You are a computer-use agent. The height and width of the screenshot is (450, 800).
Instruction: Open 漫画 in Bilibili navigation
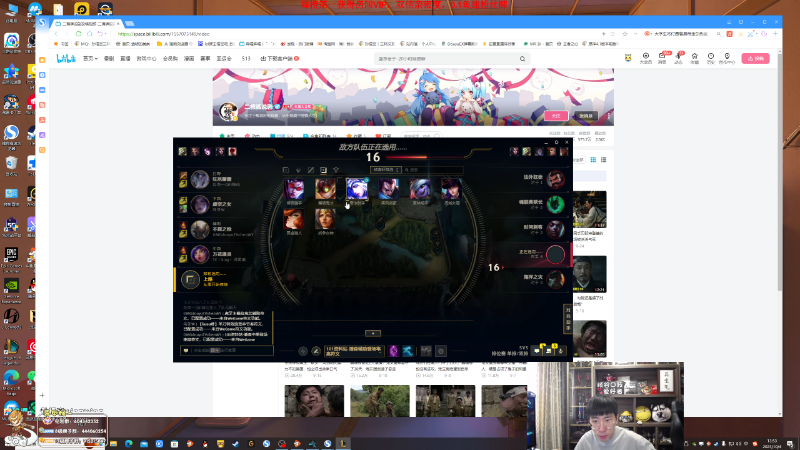[189, 59]
